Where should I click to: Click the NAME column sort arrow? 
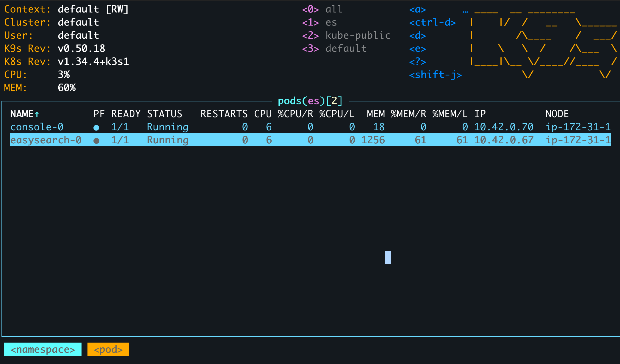37,114
